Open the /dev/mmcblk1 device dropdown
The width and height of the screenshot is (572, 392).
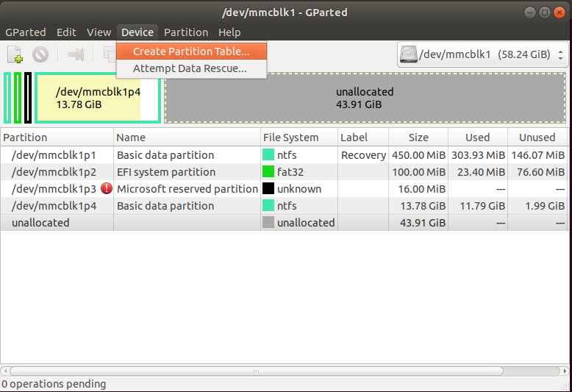click(x=482, y=54)
